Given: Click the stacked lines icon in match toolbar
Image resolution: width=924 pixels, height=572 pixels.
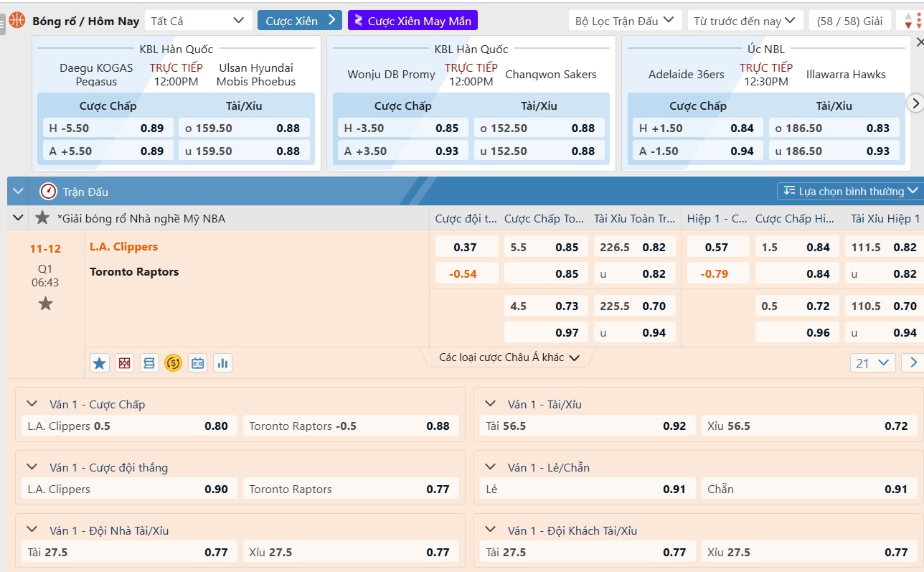Looking at the screenshot, I should pos(149,363).
